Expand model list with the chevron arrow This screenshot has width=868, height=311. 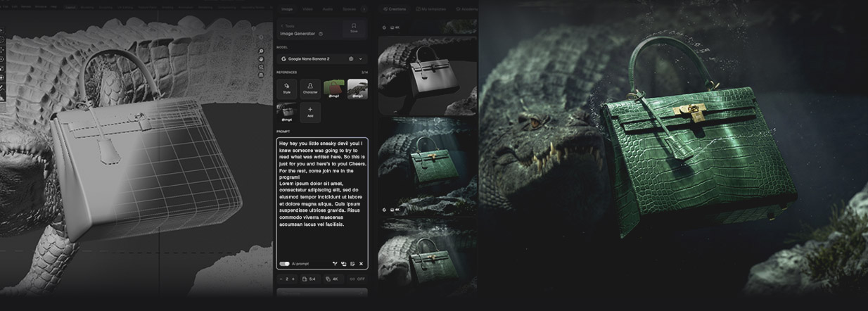(x=361, y=59)
